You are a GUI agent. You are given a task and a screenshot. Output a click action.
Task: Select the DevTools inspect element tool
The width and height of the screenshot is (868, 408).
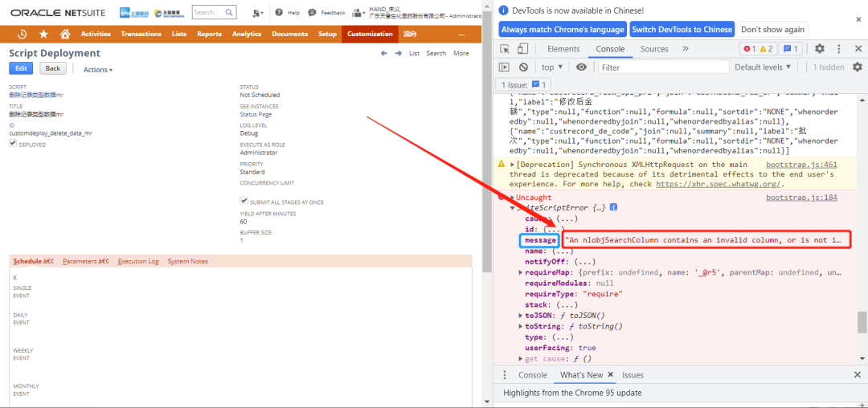(x=505, y=49)
